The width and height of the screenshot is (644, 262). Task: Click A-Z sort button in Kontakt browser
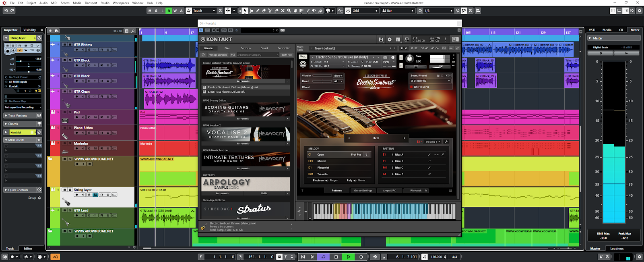pos(233,55)
